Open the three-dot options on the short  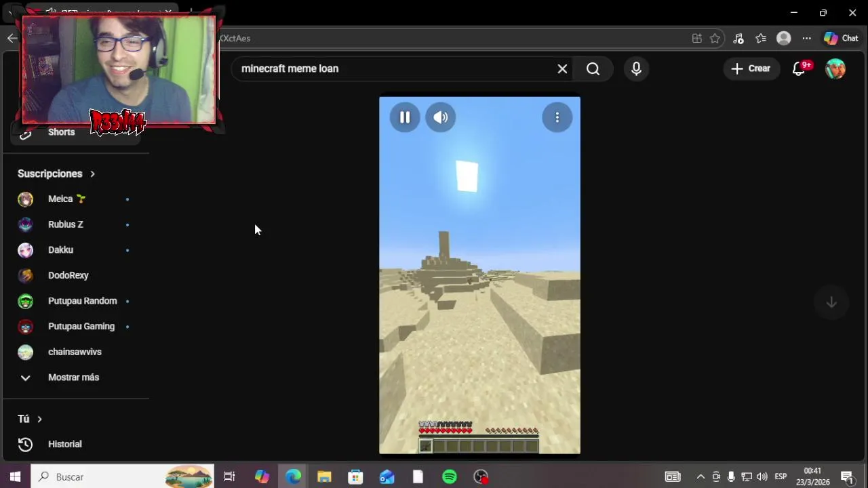click(x=557, y=117)
